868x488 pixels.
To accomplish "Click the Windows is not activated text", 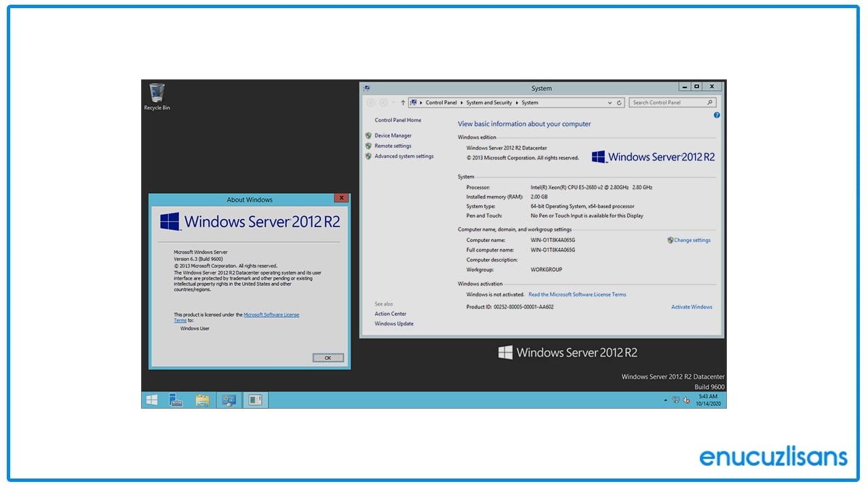I will tap(496, 295).
